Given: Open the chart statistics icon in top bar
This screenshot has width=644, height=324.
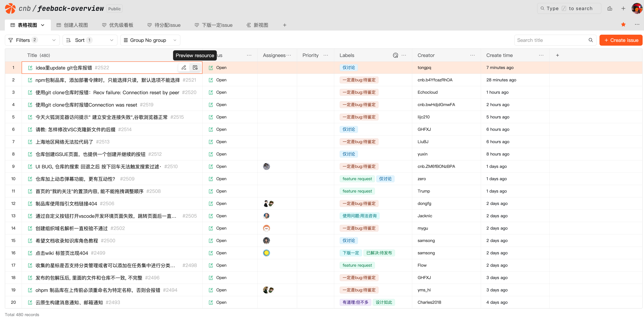Looking at the screenshot, I should tap(609, 8).
